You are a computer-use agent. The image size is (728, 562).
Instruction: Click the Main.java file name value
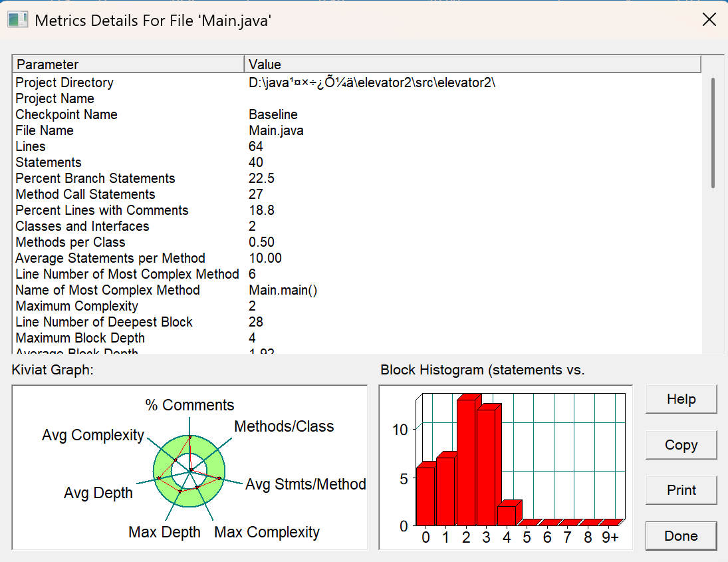coord(276,130)
